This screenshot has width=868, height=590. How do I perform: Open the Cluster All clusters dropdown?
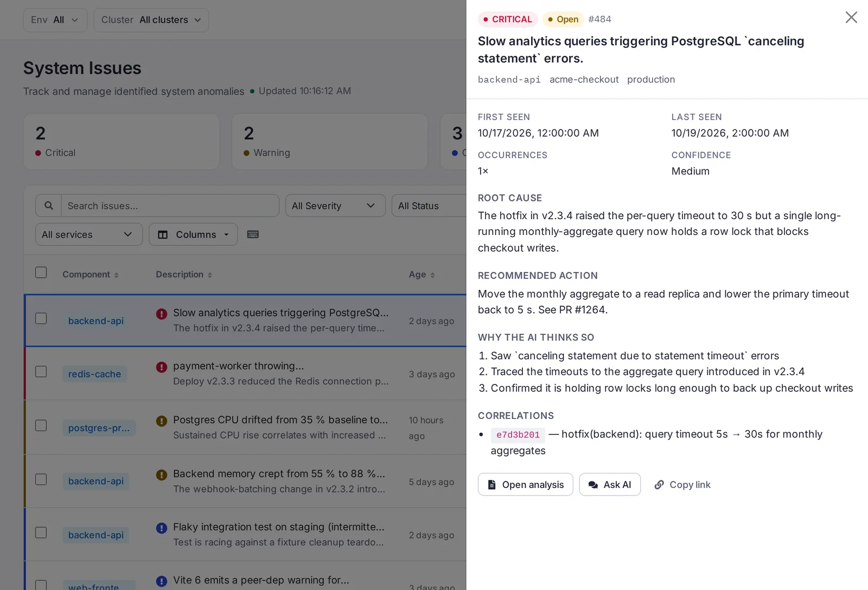[151, 20]
